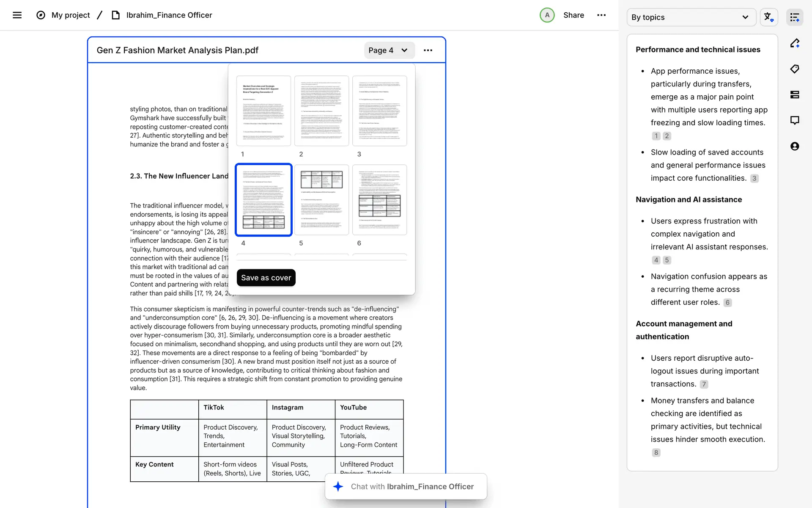This screenshot has width=812, height=508.
Task: Open the AI summary list panel icon
Action: pyautogui.click(x=795, y=17)
